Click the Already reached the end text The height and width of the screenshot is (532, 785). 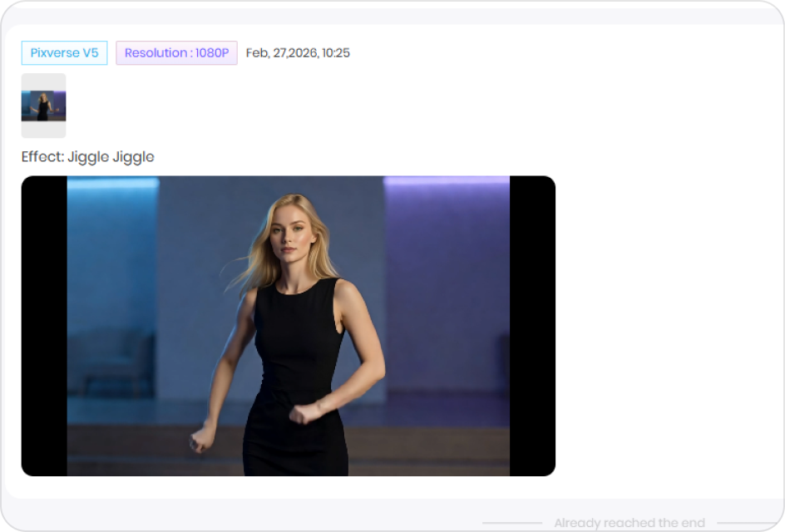(629, 522)
